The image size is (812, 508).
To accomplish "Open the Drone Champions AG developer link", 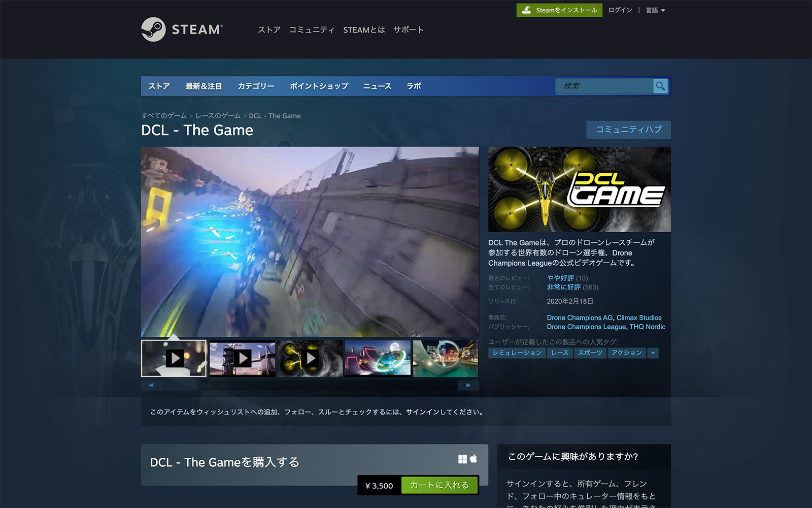I will (579, 317).
